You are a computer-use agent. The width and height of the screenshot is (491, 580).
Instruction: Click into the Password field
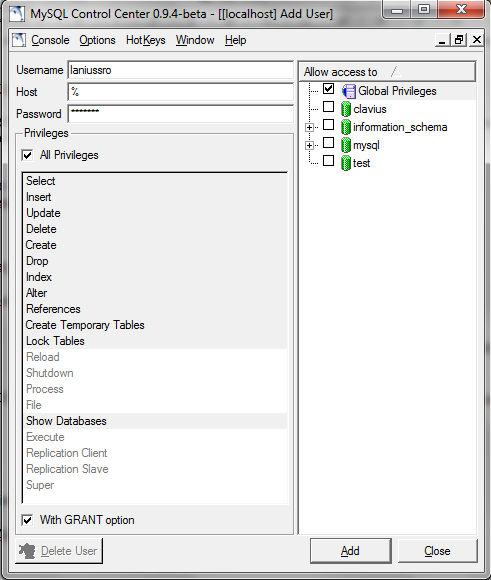click(181, 114)
